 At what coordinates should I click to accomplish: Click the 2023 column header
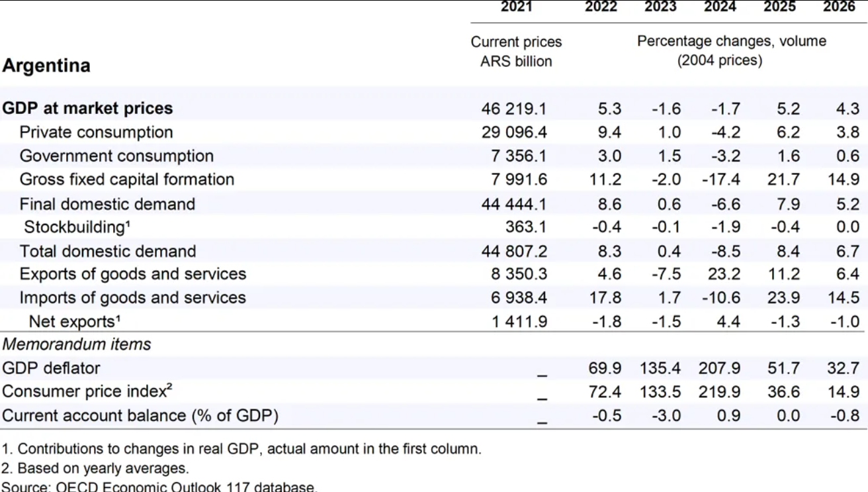coord(660,7)
